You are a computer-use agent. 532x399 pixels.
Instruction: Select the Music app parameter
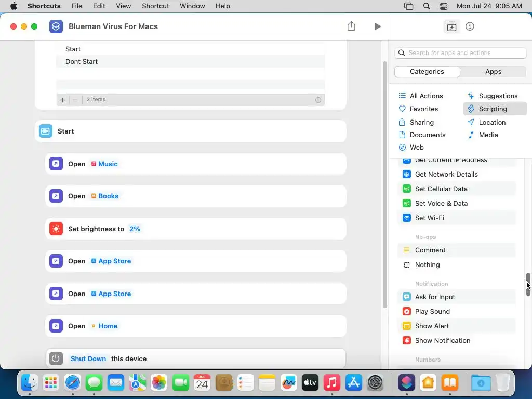104,164
